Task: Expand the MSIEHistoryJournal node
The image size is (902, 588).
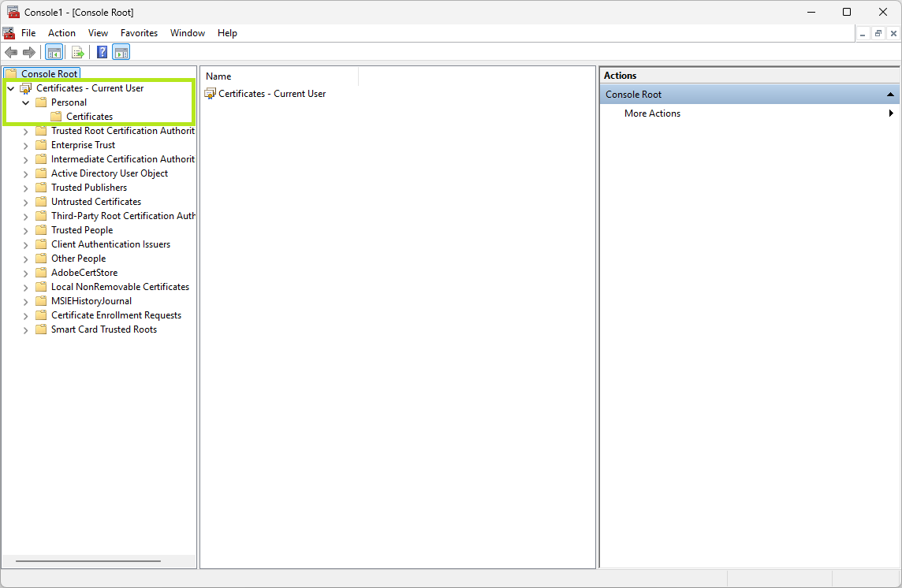Action: coord(26,301)
